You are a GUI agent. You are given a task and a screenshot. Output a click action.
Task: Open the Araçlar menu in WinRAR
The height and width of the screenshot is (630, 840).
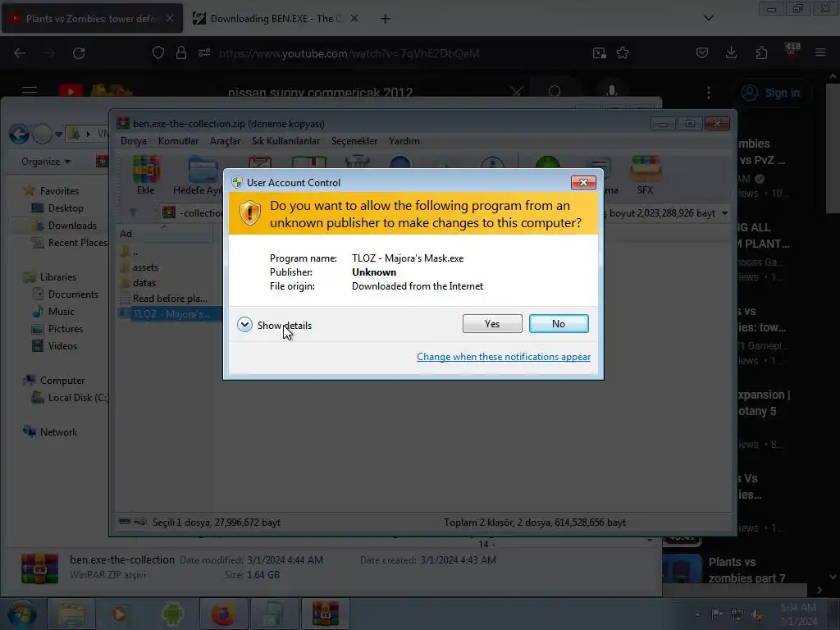(225, 141)
